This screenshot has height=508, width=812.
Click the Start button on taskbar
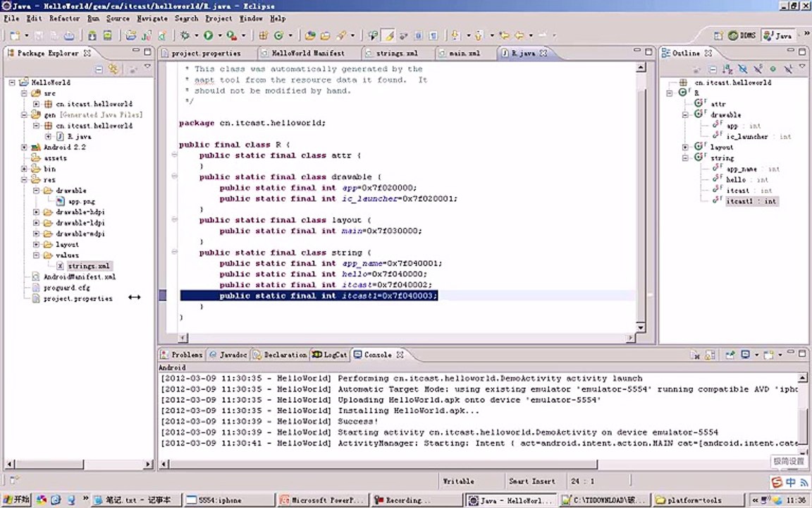pyautogui.click(x=16, y=500)
